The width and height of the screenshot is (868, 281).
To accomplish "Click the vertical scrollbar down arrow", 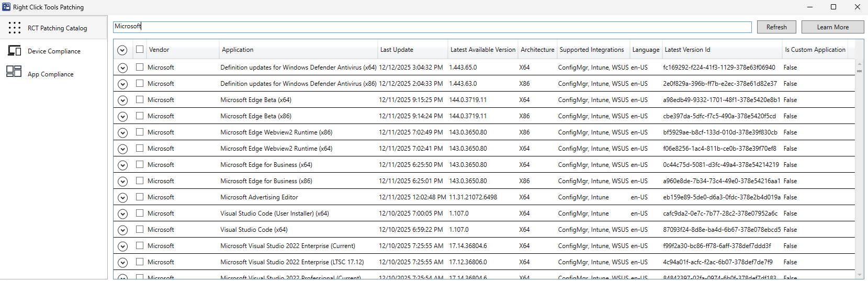I will click(x=859, y=275).
